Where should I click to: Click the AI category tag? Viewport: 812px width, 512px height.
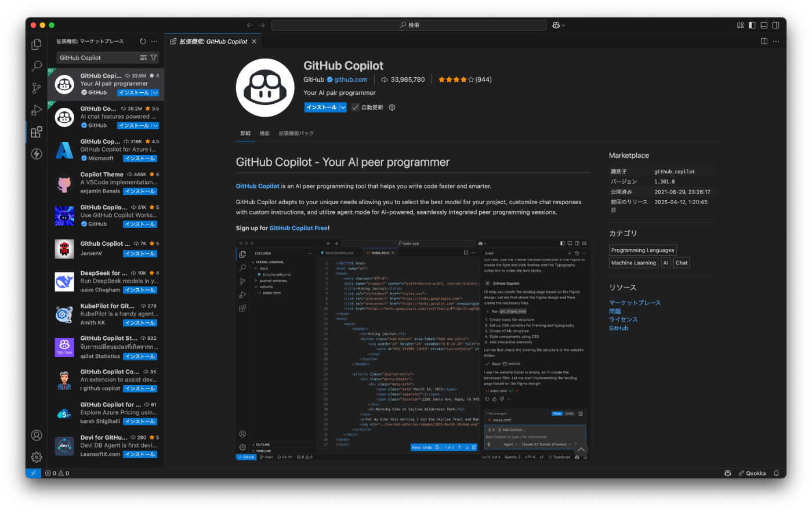[x=666, y=263]
